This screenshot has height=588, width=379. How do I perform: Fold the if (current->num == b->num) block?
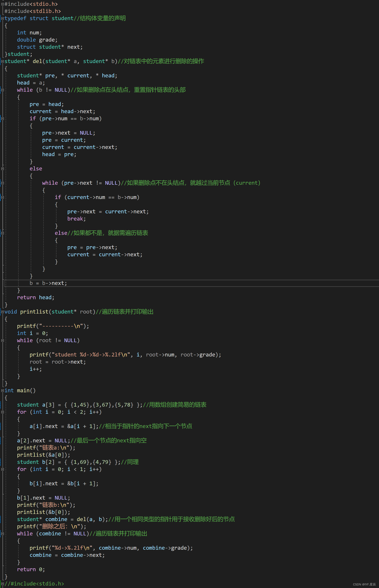tap(3, 197)
